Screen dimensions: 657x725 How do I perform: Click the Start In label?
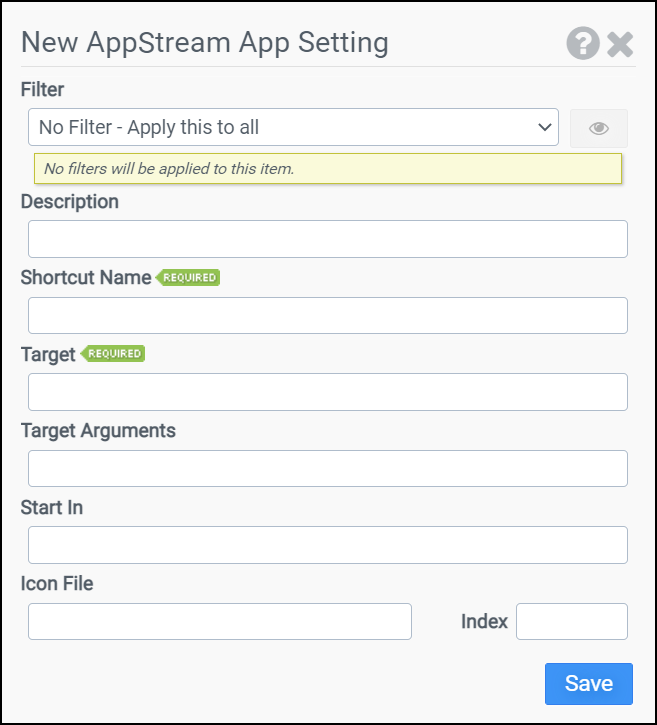52,508
